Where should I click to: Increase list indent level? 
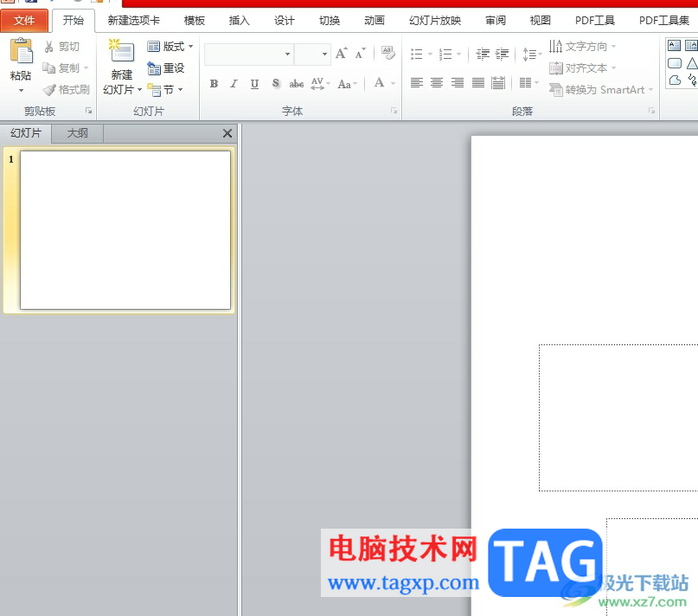tap(503, 54)
